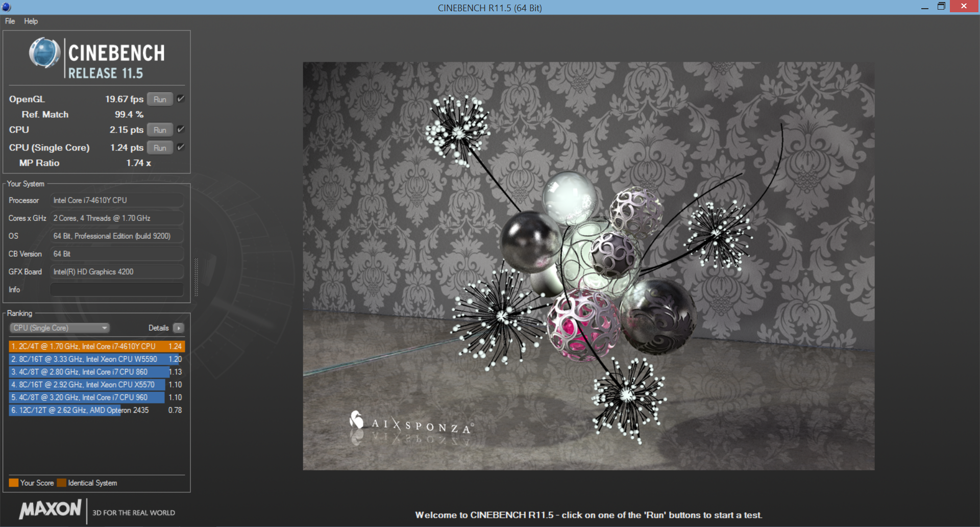Select ranking row 6 AMD Opteron 2435

96,410
